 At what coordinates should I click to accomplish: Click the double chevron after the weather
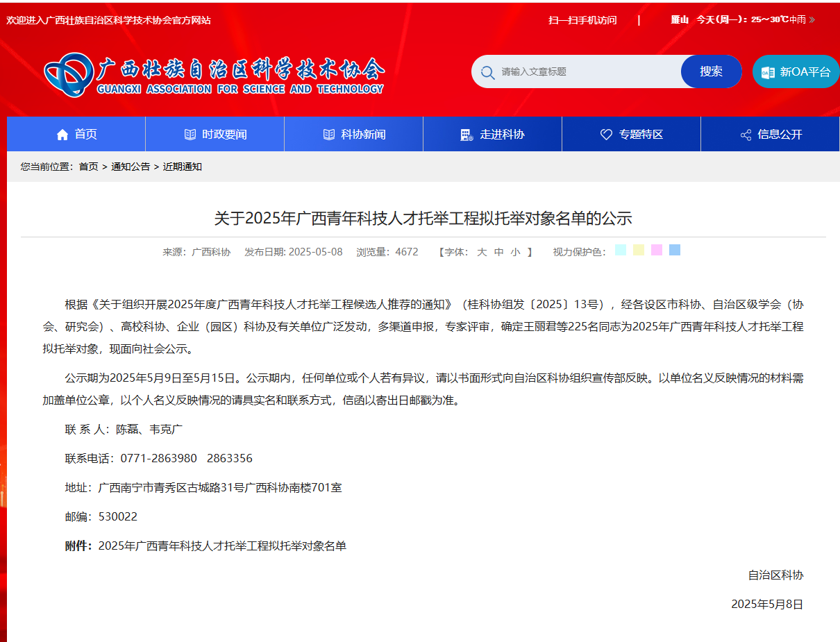point(812,20)
